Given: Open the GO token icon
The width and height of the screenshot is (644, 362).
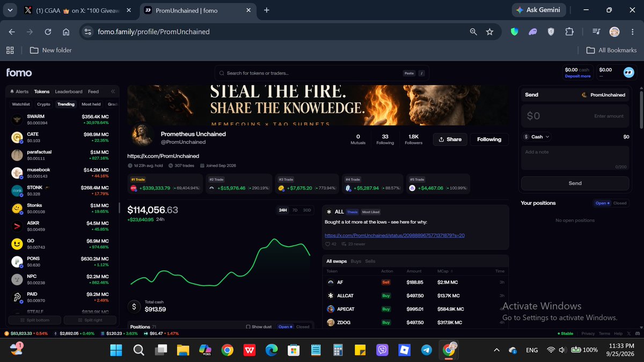Looking at the screenshot, I should coord(17,244).
